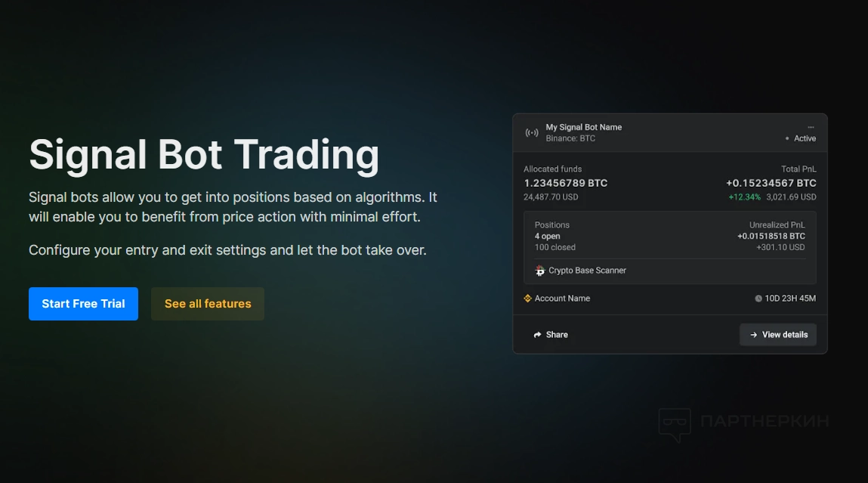The image size is (868, 483).
Task: Click the +0.15234567 BTC Total PnL value
Action: click(771, 183)
